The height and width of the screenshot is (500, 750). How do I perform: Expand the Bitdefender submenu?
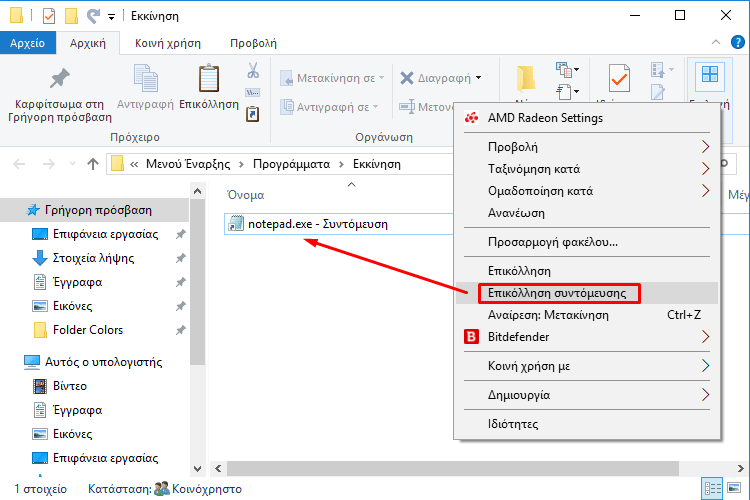(x=587, y=337)
